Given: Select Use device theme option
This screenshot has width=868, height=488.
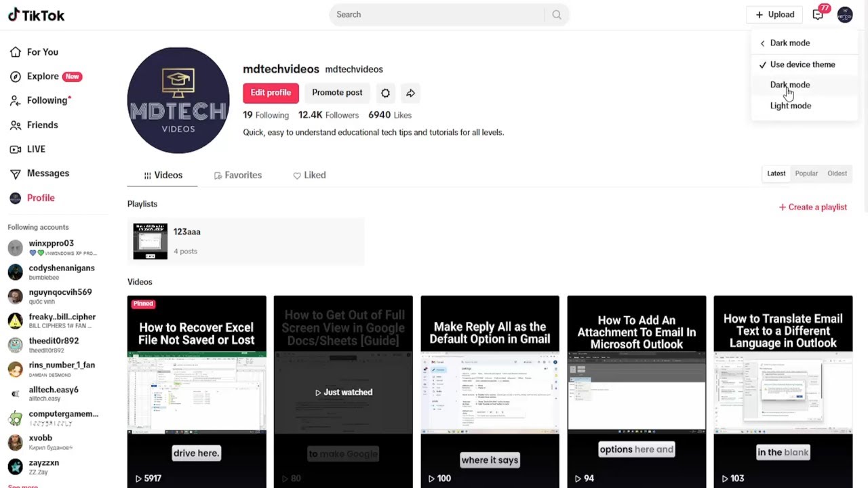Looking at the screenshot, I should [806, 64].
